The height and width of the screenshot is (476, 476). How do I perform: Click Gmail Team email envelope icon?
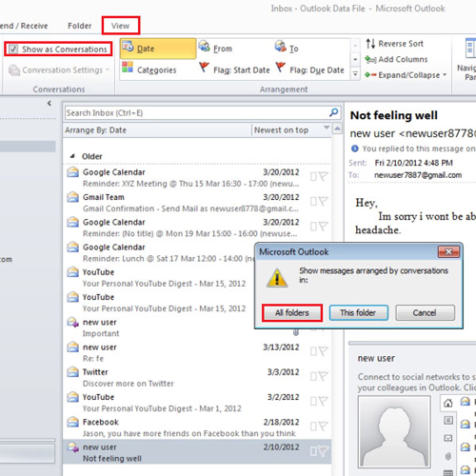[x=72, y=197]
